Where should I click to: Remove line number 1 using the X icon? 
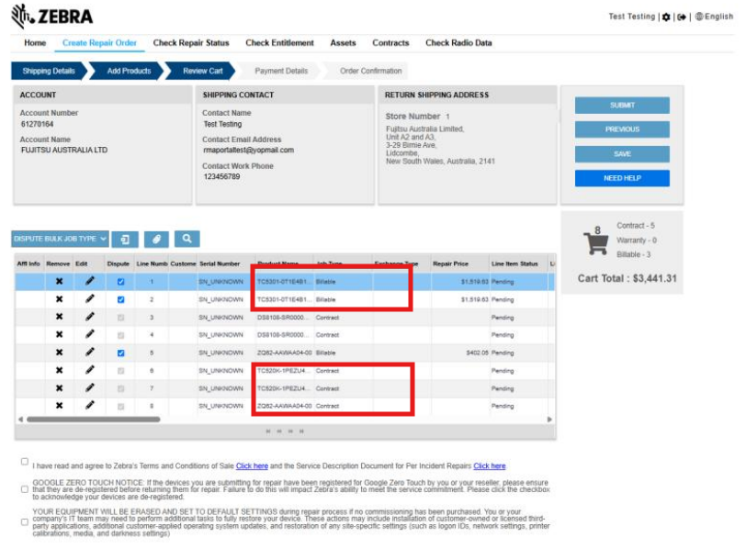(x=59, y=282)
